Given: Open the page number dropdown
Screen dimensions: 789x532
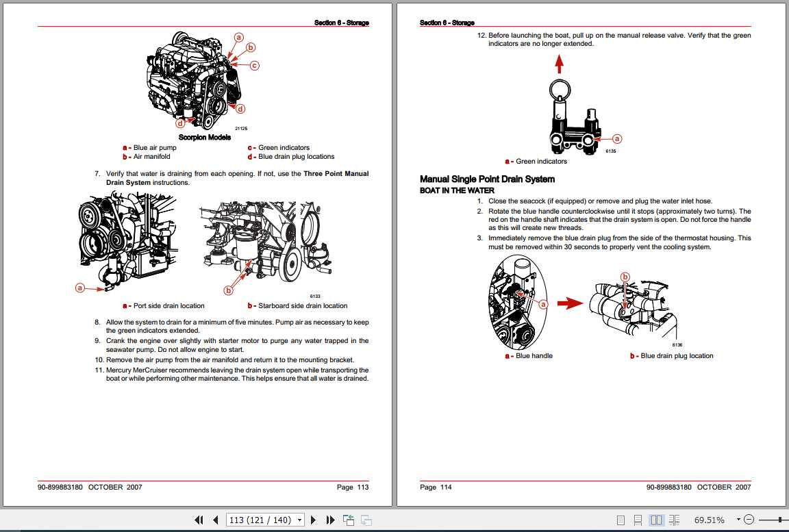Looking at the screenshot, I should pyautogui.click(x=299, y=520).
